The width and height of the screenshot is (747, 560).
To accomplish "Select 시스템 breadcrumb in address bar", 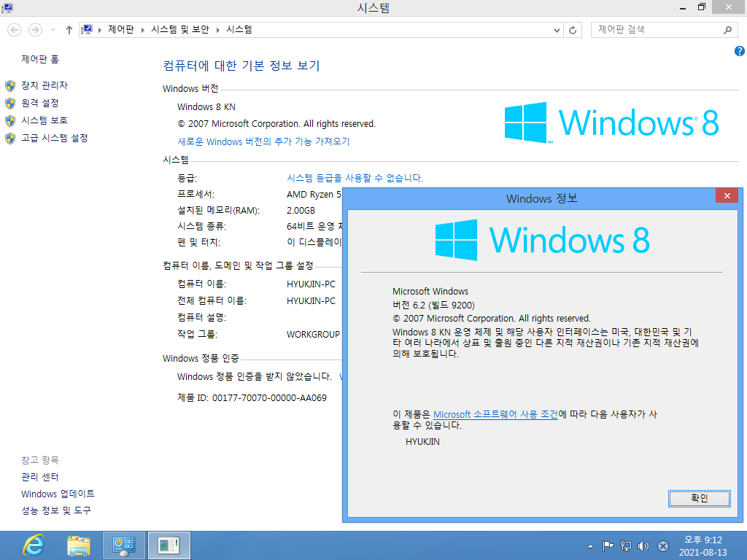I will pyautogui.click(x=239, y=29).
